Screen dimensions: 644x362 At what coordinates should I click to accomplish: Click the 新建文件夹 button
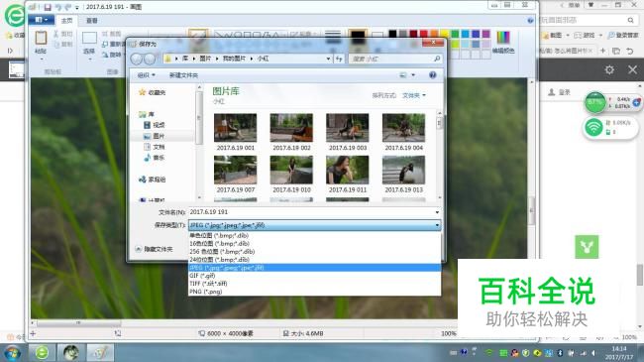[183, 75]
